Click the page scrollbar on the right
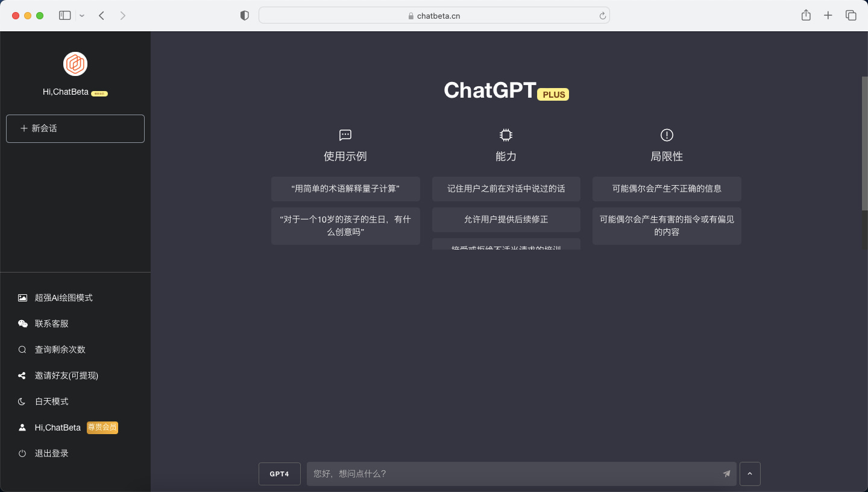The width and height of the screenshot is (868, 492). click(864, 143)
